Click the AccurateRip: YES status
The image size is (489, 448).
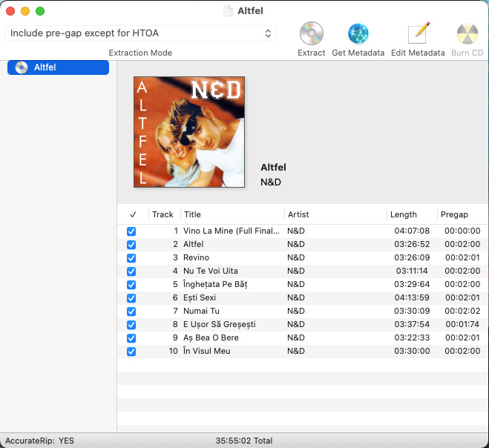coord(39,441)
